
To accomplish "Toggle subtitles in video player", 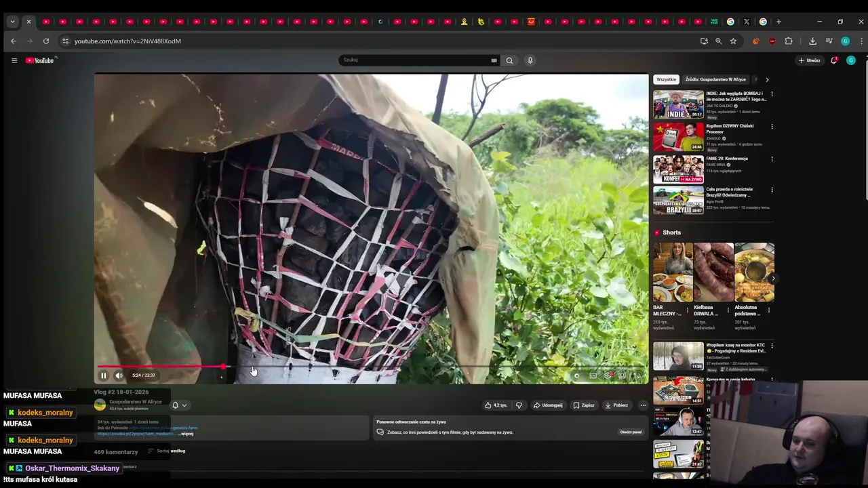I will coord(593,375).
